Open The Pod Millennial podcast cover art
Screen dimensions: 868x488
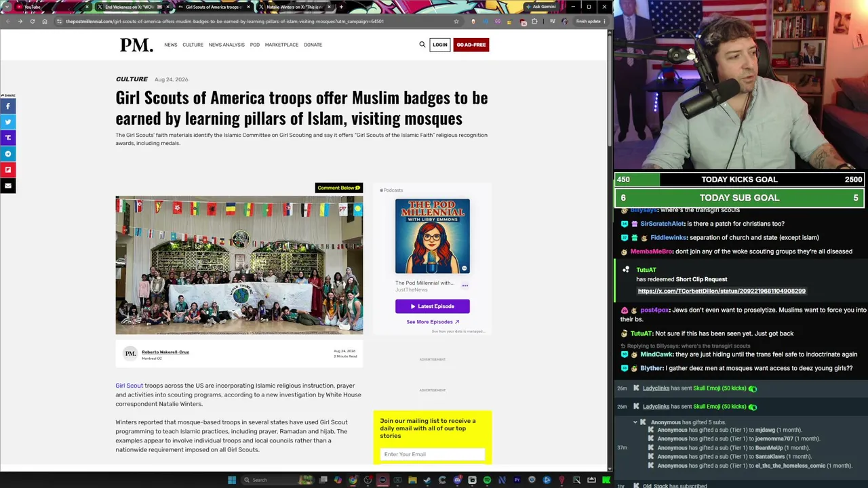[x=433, y=237]
